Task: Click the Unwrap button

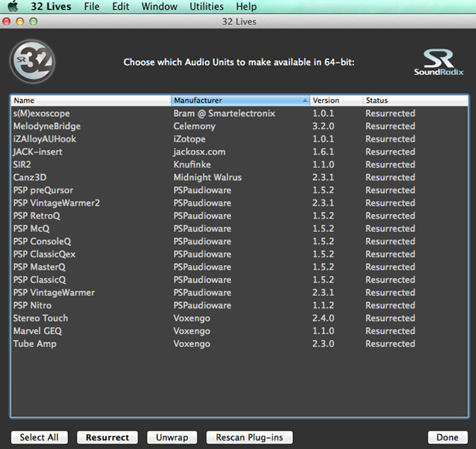Action: point(172,437)
